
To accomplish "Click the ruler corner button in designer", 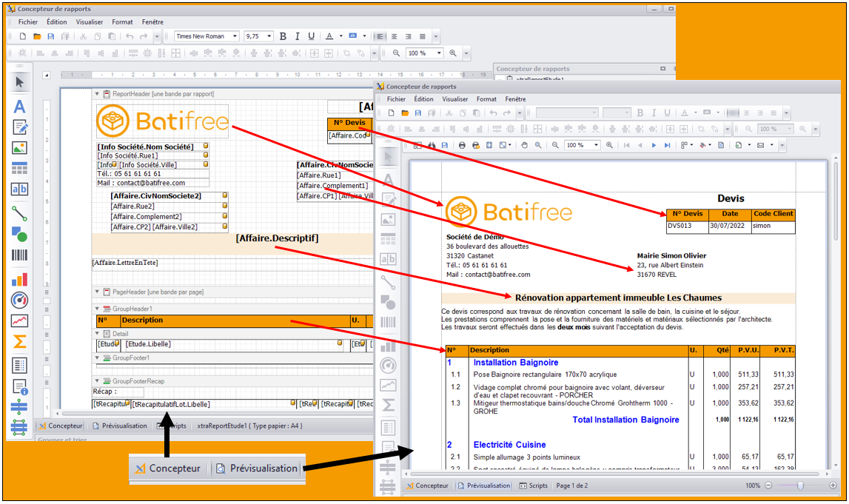I will pyautogui.click(x=47, y=75).
